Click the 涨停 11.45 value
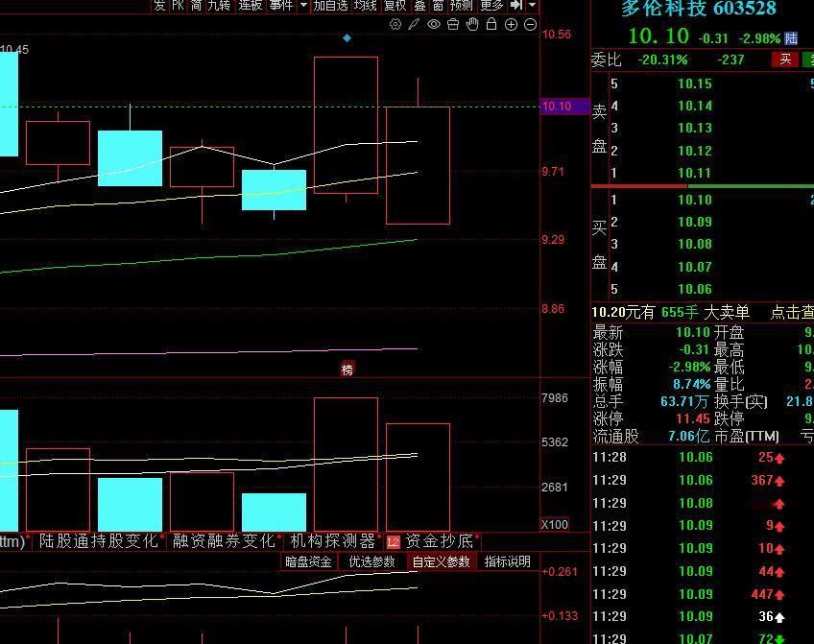Screen dimensions: 814x644 pyautogui.click(x=692, y=418)
